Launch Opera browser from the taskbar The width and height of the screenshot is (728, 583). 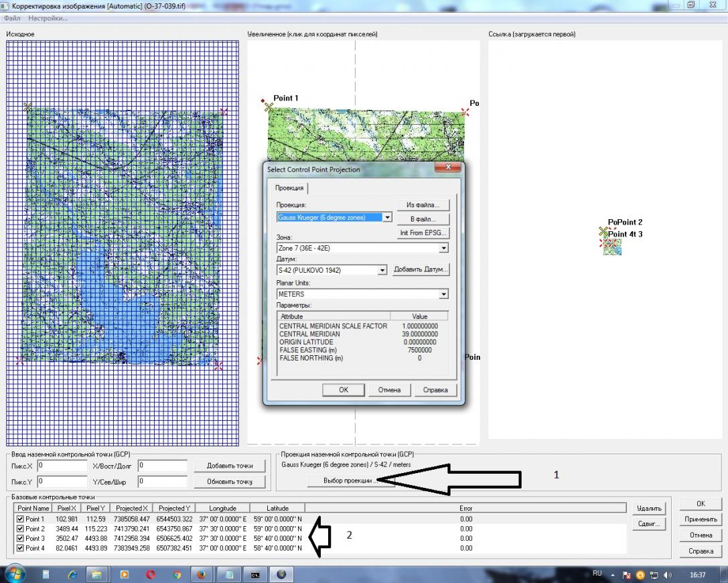click(151, 574)
